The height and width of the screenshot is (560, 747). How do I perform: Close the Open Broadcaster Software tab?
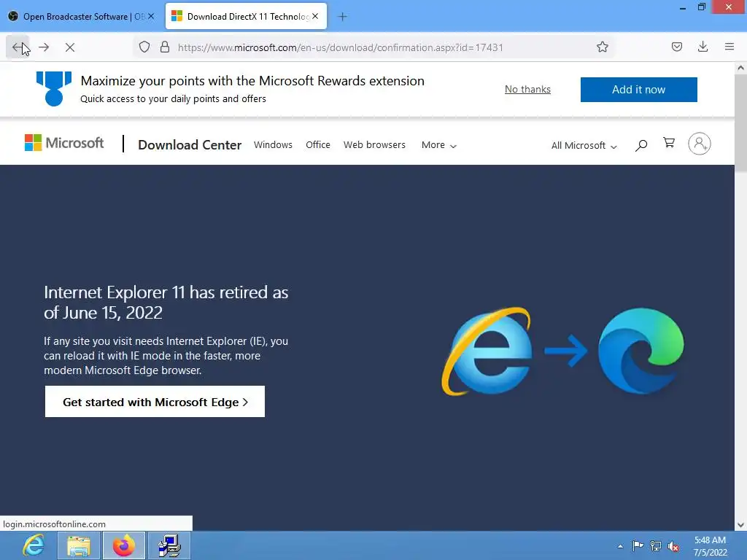(x=151, y=16)
